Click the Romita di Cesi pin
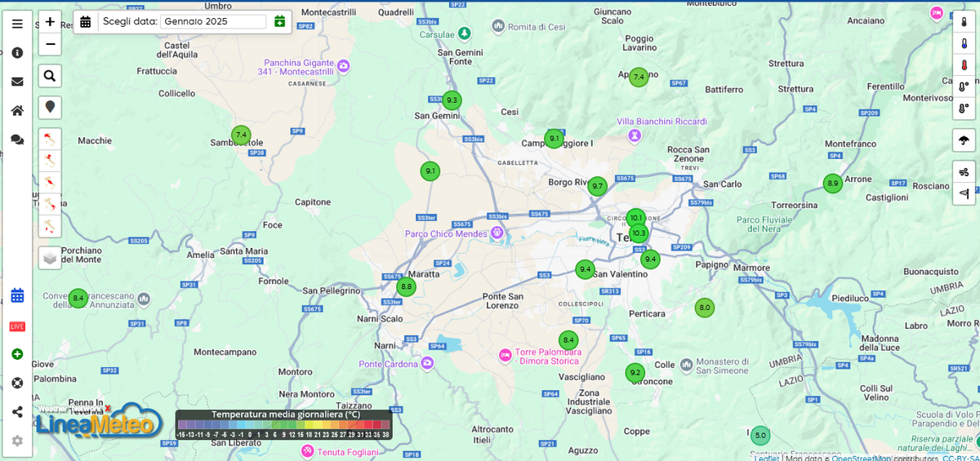 (499, 26)
